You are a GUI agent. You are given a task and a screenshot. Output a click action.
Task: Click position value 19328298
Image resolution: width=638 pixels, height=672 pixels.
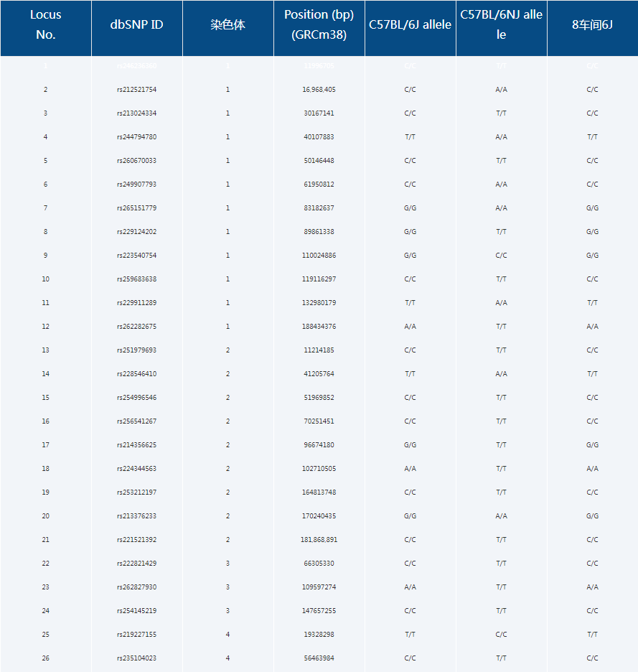tap(319, 635)
